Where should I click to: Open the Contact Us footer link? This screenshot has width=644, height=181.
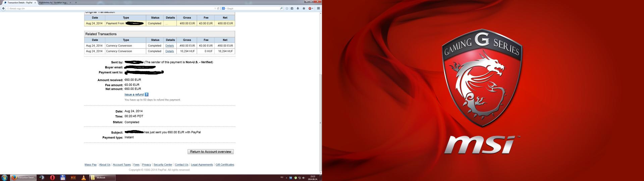point(181,165)
